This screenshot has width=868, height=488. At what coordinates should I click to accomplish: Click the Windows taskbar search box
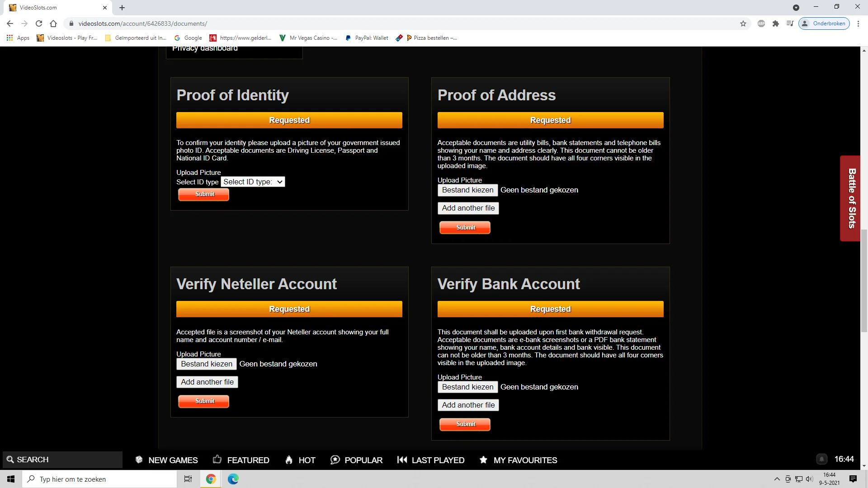(x=99, y=479)
